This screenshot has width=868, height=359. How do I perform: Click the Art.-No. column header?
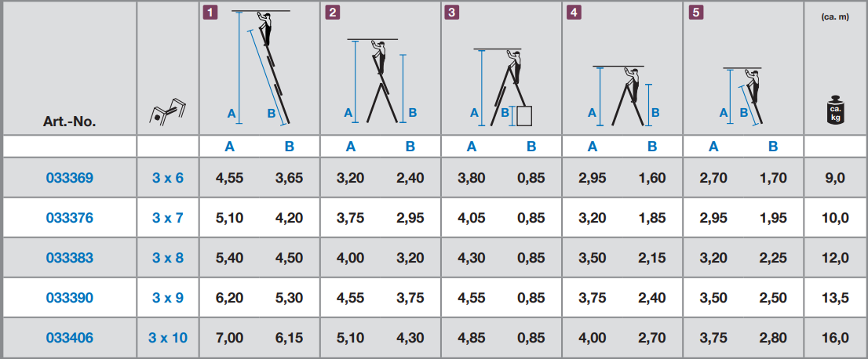tap(70, 121)
